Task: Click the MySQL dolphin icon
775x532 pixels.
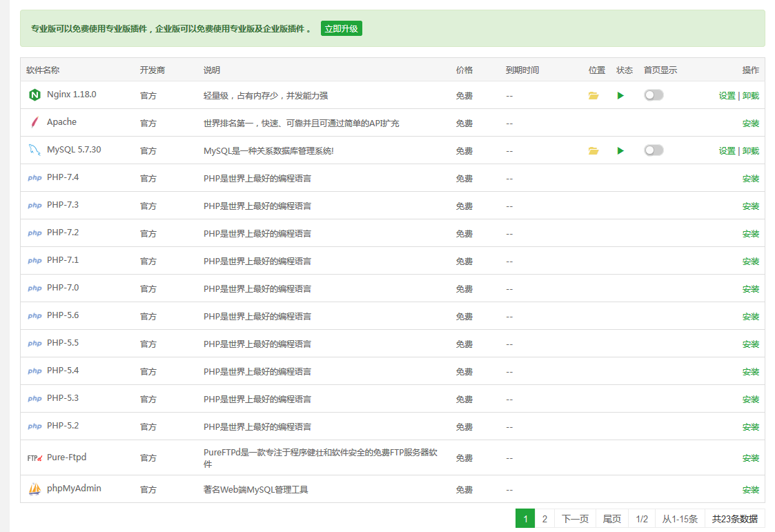Action: [x=35, y=150]
